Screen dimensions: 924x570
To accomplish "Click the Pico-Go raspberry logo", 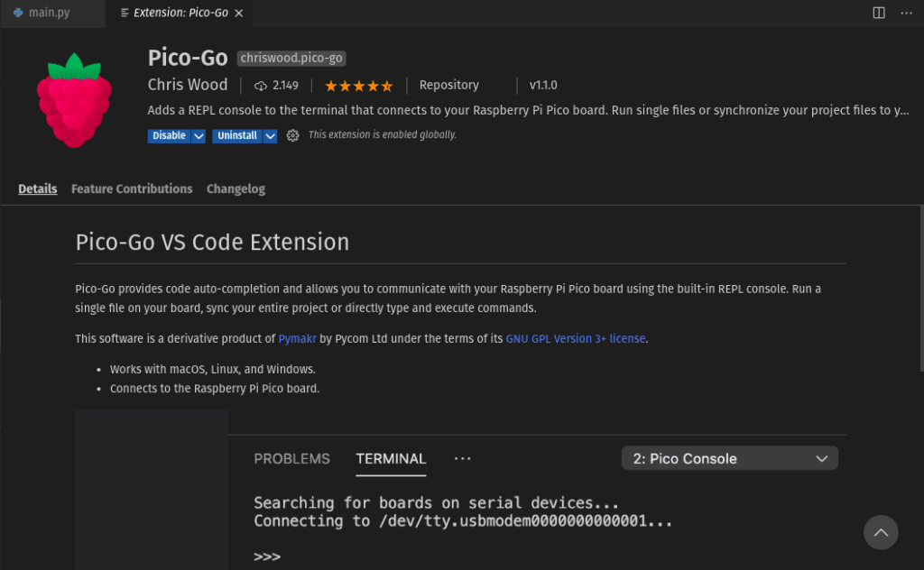I will (74, 100).
